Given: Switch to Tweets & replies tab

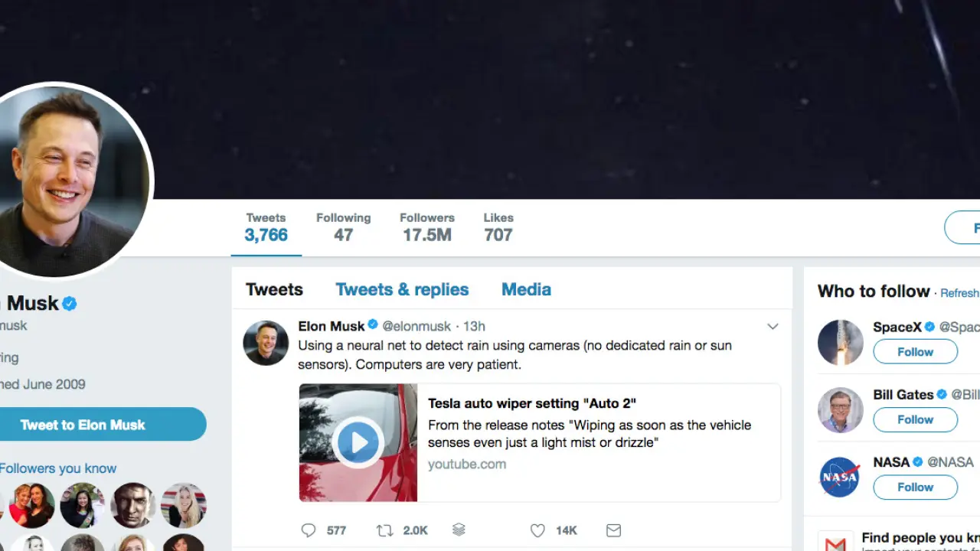Looking at the screenshot, I should pos(402,289).
